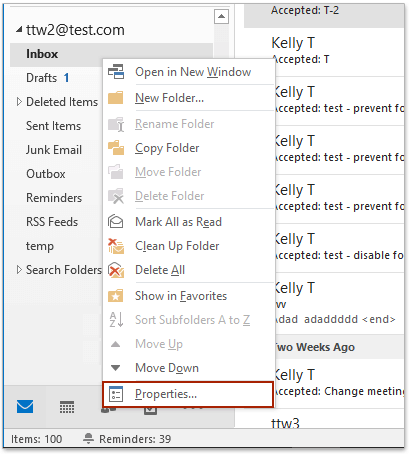The image size is (413, 456).
Task: Click the Clean Up Folder icon
Action: click(x=116, y=246)
